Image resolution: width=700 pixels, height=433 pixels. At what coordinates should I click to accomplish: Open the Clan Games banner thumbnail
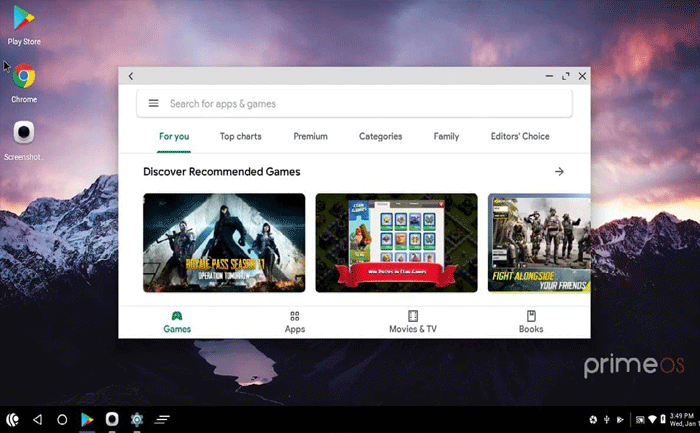pos(396,243)
